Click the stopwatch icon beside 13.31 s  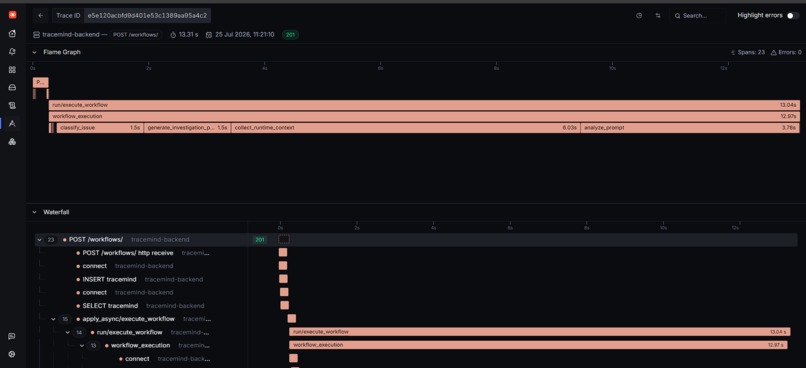click(x=173, y=34)
